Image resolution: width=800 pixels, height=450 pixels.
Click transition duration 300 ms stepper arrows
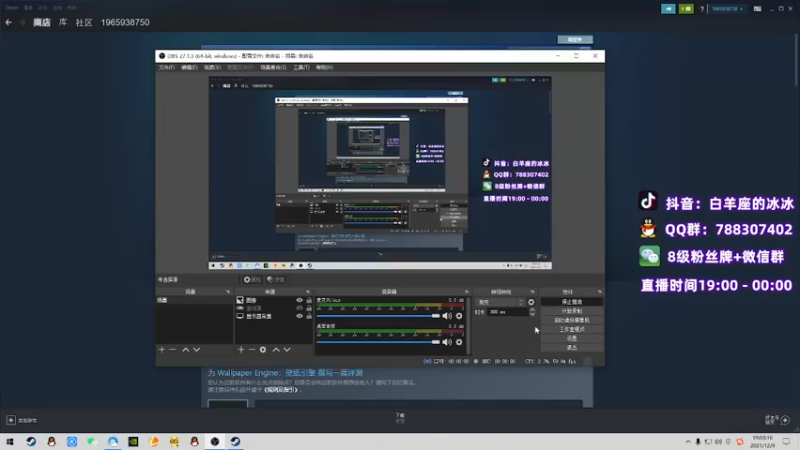tap(532, 312)
